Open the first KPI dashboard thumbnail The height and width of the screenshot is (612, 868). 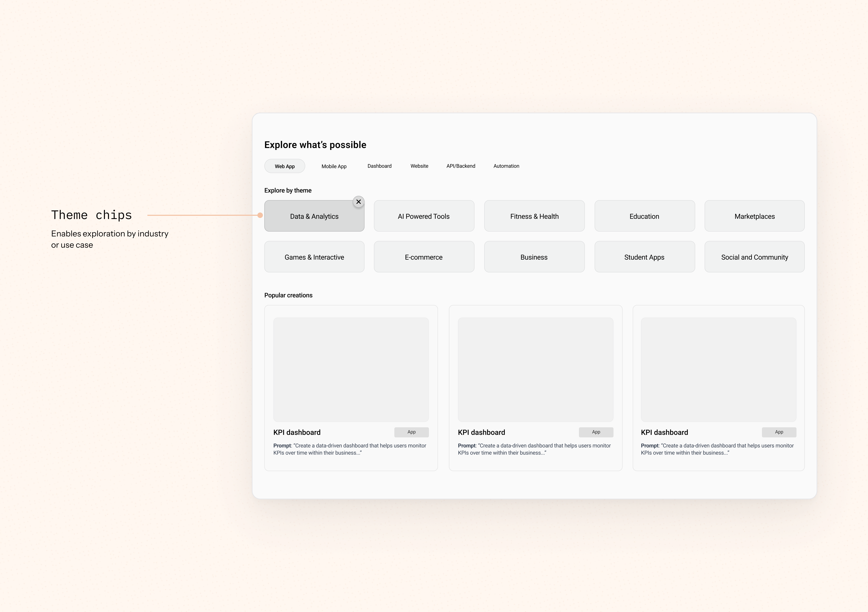[x=351, y=369]
